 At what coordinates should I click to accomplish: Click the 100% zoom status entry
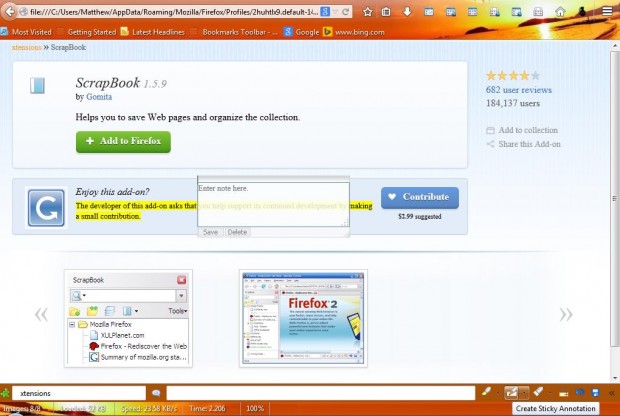tap(254, 408)
